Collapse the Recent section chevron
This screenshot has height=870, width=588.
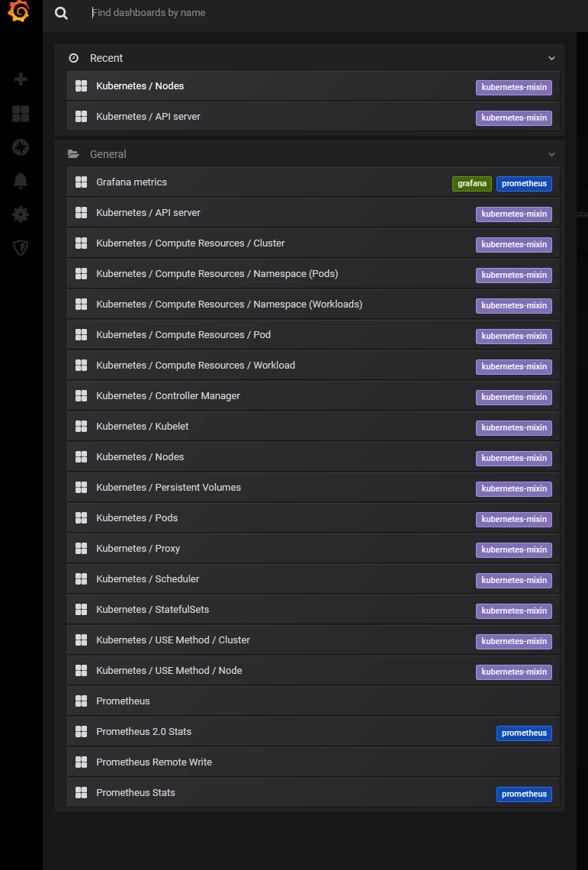(x=551, y=58)
